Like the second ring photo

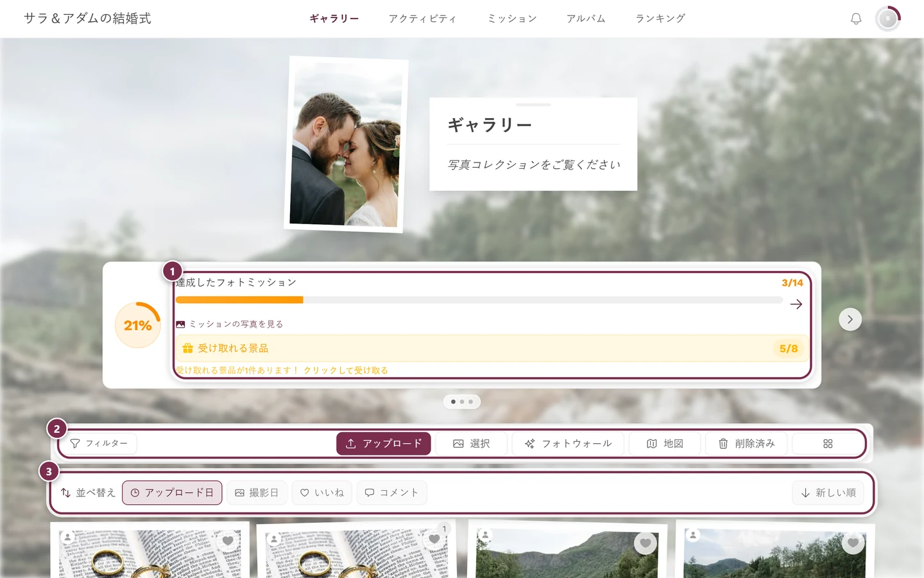click(434, 539)
